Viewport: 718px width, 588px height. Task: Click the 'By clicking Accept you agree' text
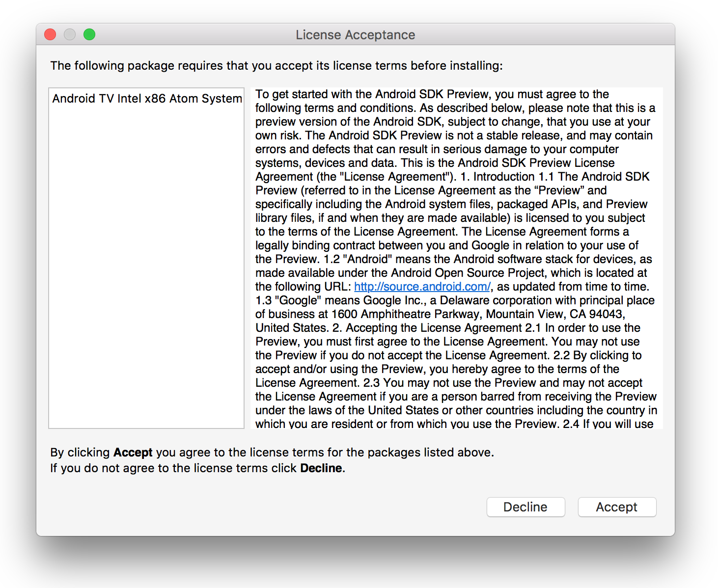point(272,453)
